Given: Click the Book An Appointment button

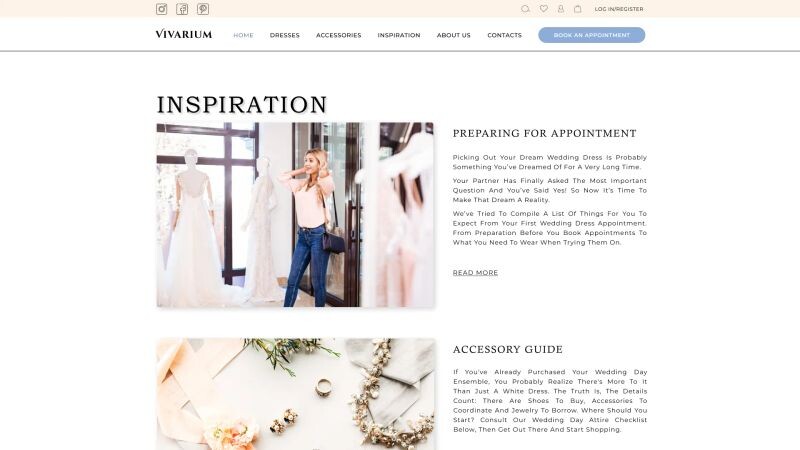Looking at the screenshot, I should pyautogui.click(x=592, y=35).
